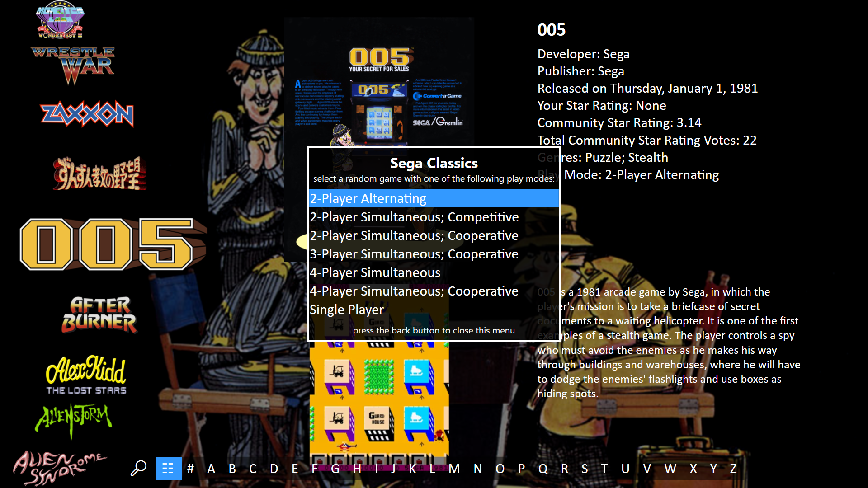Choose 4-Player Simultaneous play mode
The image size is (868, 488).
(x=434, y=272)
